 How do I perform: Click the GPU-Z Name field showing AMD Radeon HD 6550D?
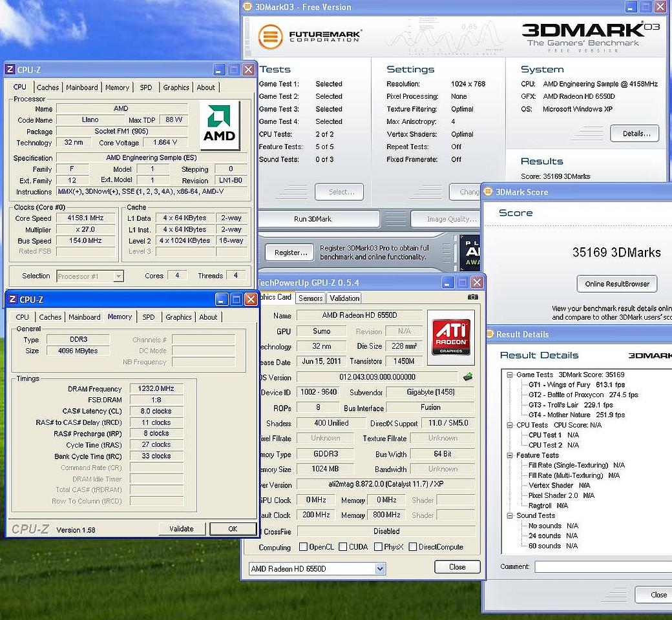(x=359, y=315)
